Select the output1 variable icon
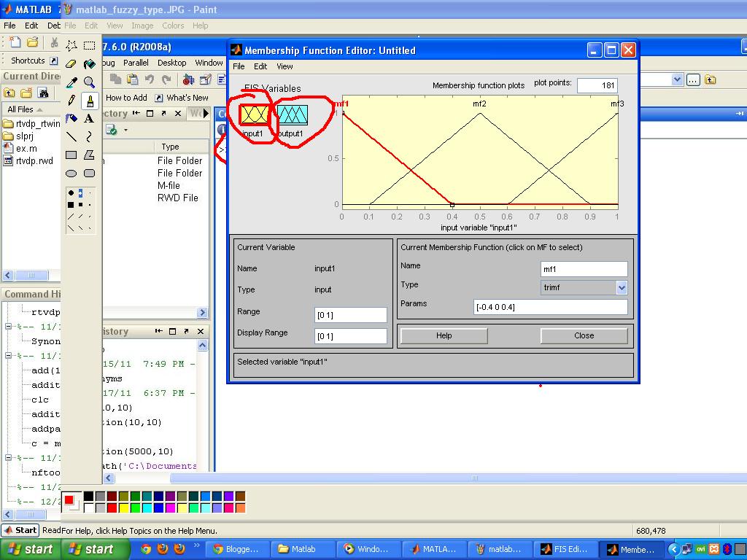 292,114
